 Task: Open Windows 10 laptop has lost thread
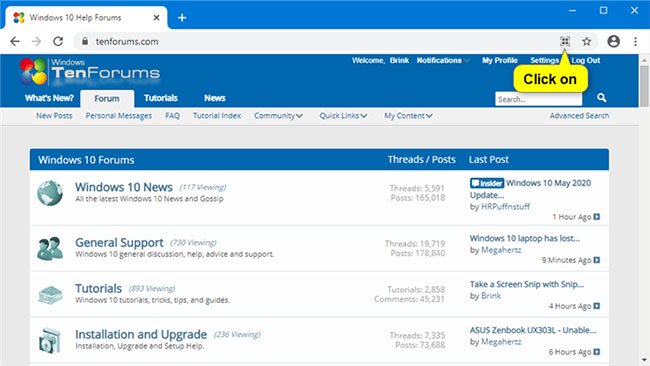524,238
